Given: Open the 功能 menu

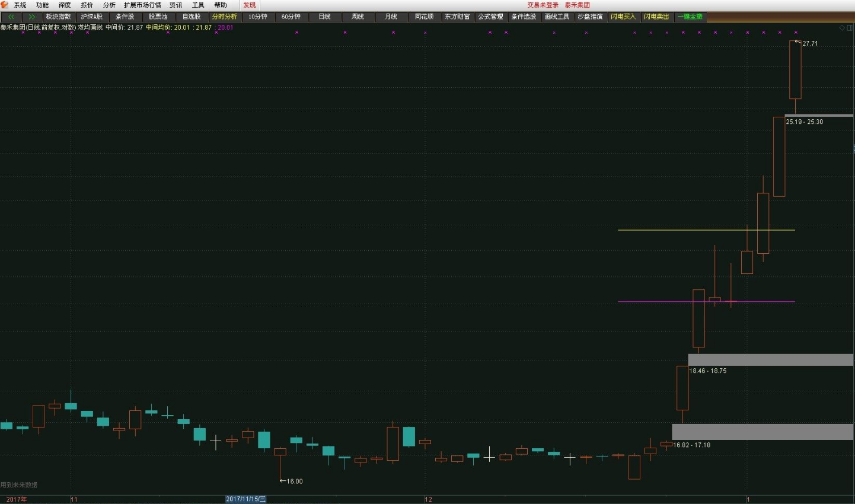Looking at the screenshot, I should click(x=42, y=5).
